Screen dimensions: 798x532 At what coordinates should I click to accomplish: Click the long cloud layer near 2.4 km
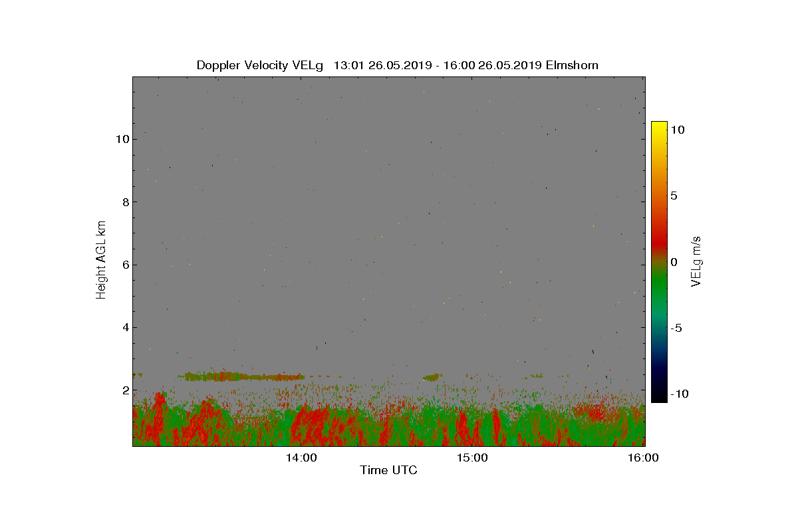[243, 376]
